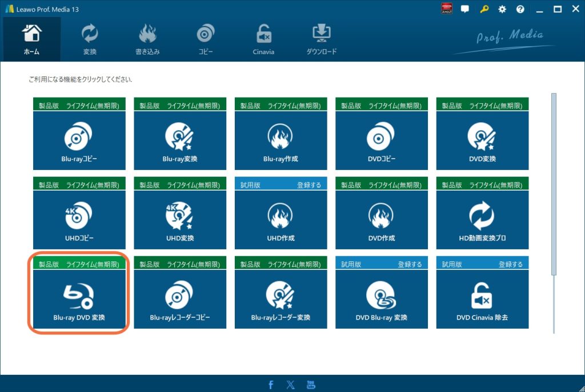The height and width of the screenshot is (392, 585).
Task: Select the UHDコピー 4K module
Action: [x=79, y=220]
